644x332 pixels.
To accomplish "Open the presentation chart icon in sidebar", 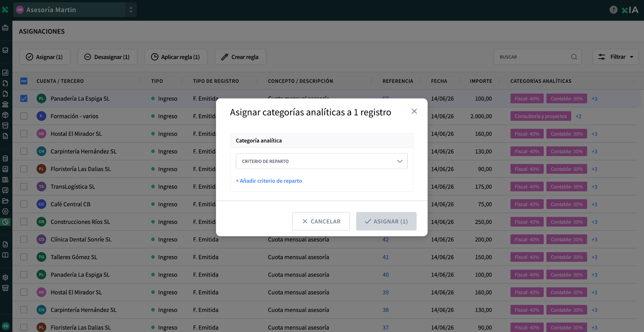I will pyautogui.click(x=5, y=169).
